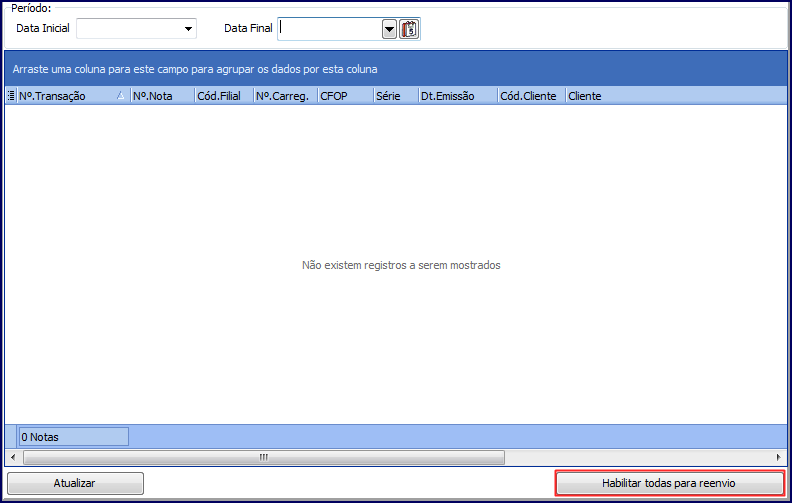Expand the Data Final dropdown arrow
This screenshot has width=792, height=503.
389,29
